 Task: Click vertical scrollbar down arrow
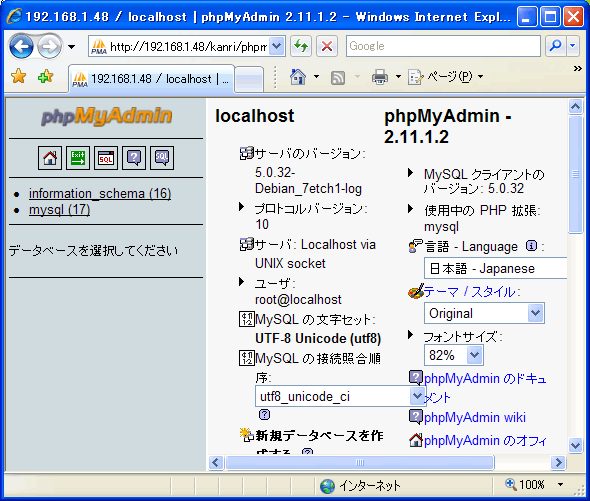tap(575, 445)
